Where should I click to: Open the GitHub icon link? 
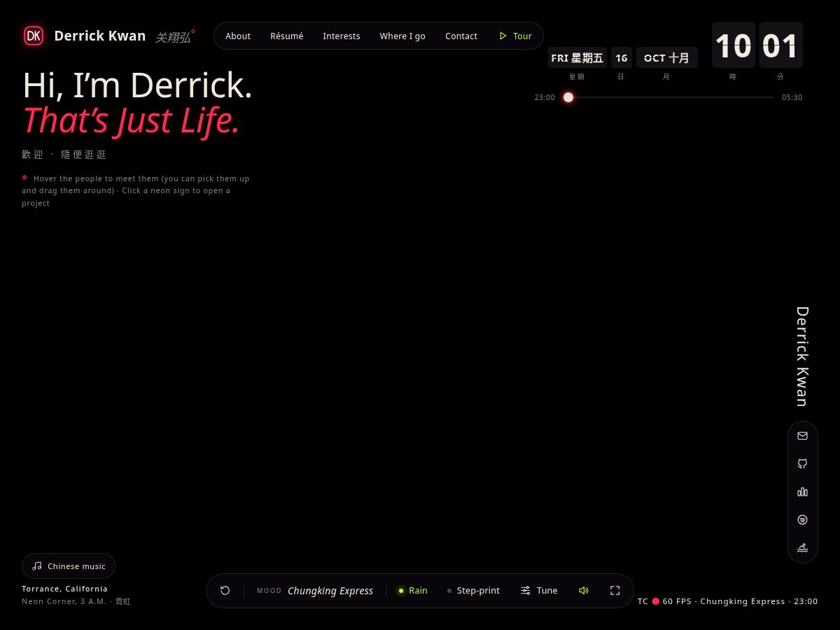click(x=802, y=463)
